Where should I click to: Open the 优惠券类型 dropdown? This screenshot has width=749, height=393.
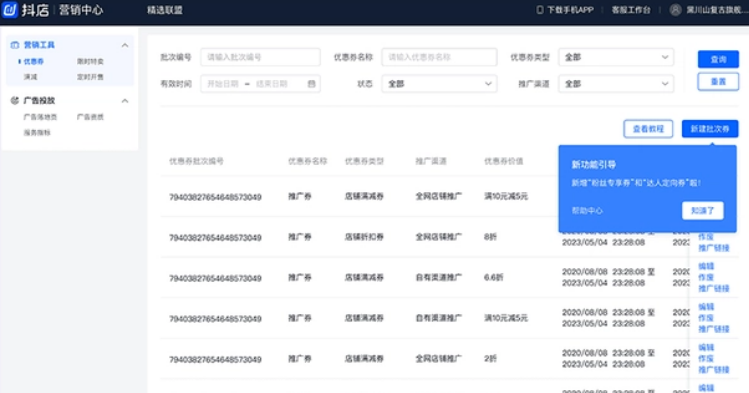(x=616, y=57)
